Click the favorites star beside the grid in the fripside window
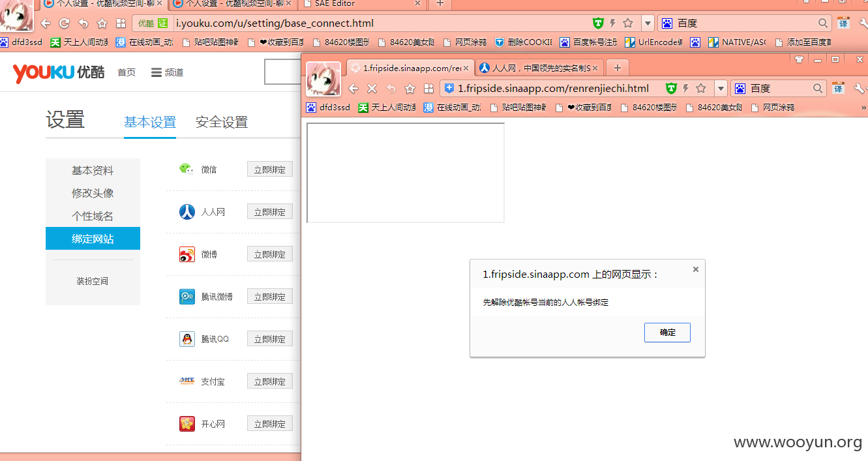 410,89
